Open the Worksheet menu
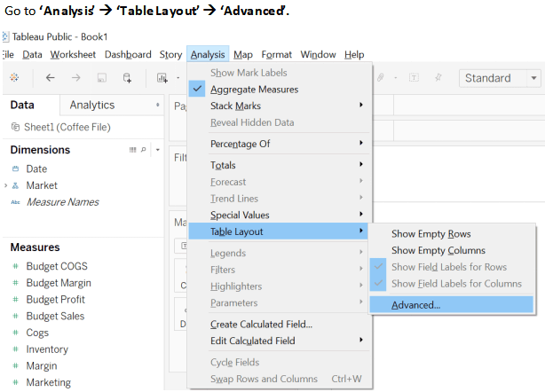The height and width of the screenshot is (392, 545). point(73,55)
